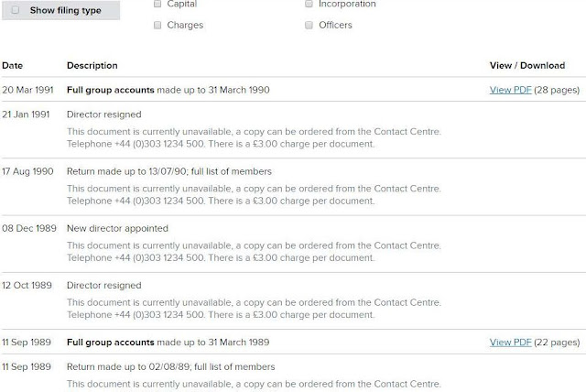This screenshot has width=586, height=392.
Task: Tick the Charges filter checkbox
Action: pyautogui.click(x=157, y=25)
